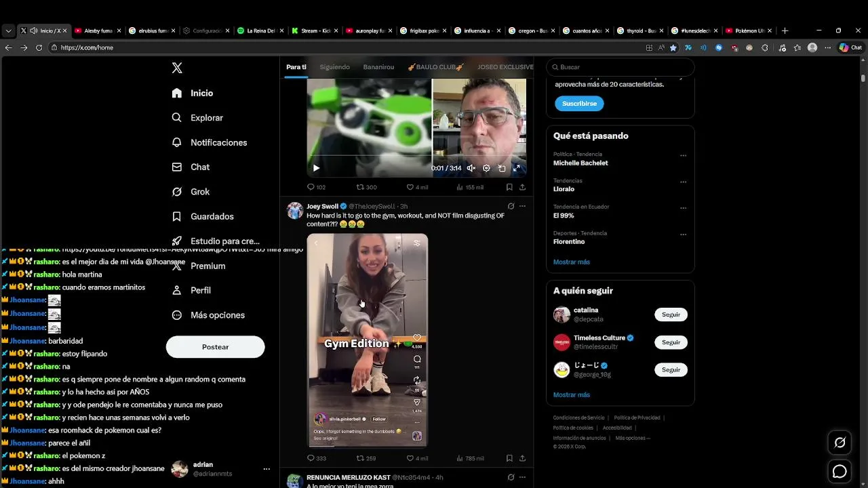Open more options for El 99% trend
Image resolution: width=868 pixels, height=488 pixels.
(x=683, y=208)
